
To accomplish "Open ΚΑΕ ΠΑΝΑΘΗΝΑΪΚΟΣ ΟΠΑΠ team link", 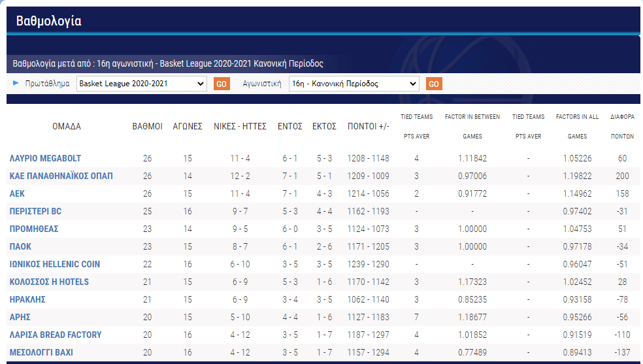I will click(x=61, y=176).
